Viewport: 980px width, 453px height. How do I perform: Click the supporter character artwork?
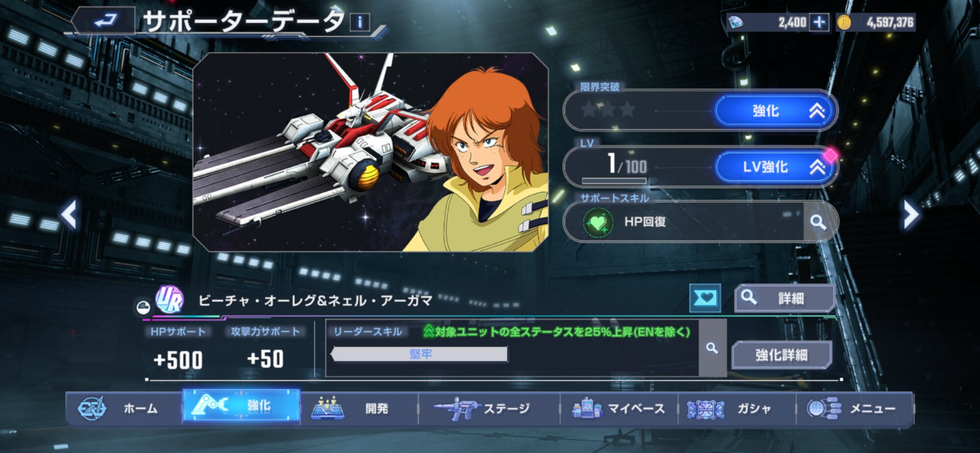pyautogui.click(x=370, y=152)
